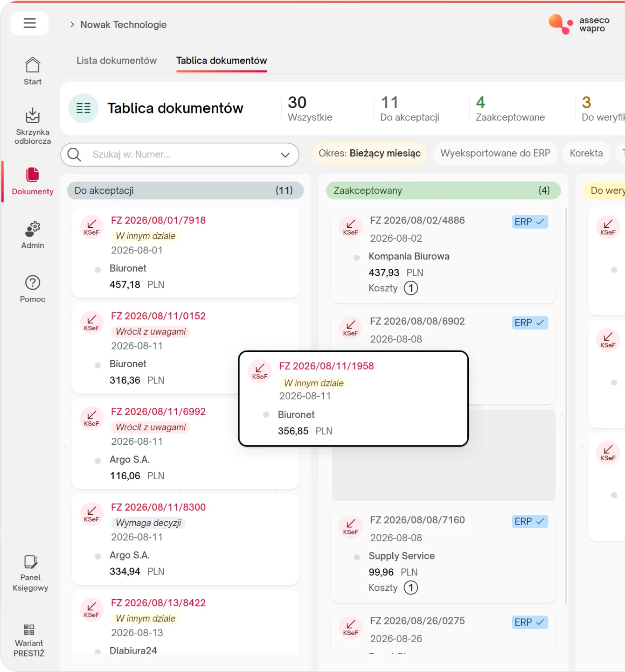The height and width of the screenshot is (672, 625).
Task: Click KSeF icon on FZ 2026/08/11/8300
Action: pos(91,514)
